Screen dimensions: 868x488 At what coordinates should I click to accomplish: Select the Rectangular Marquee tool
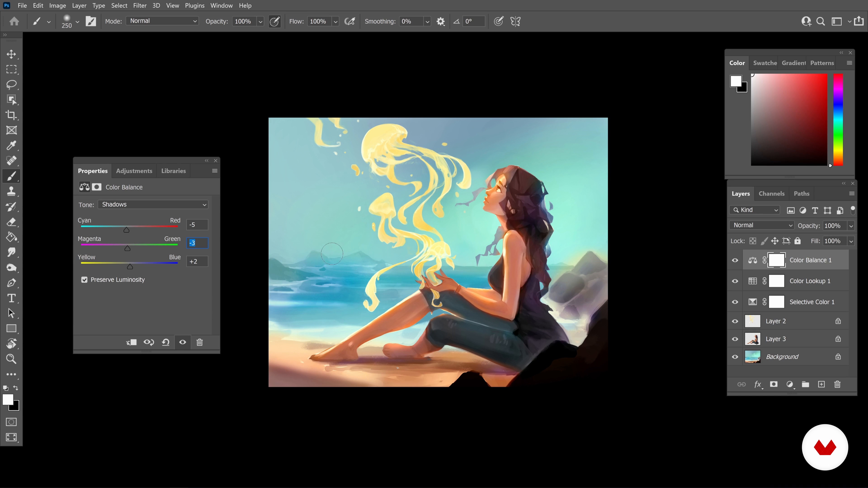point(12,69)
